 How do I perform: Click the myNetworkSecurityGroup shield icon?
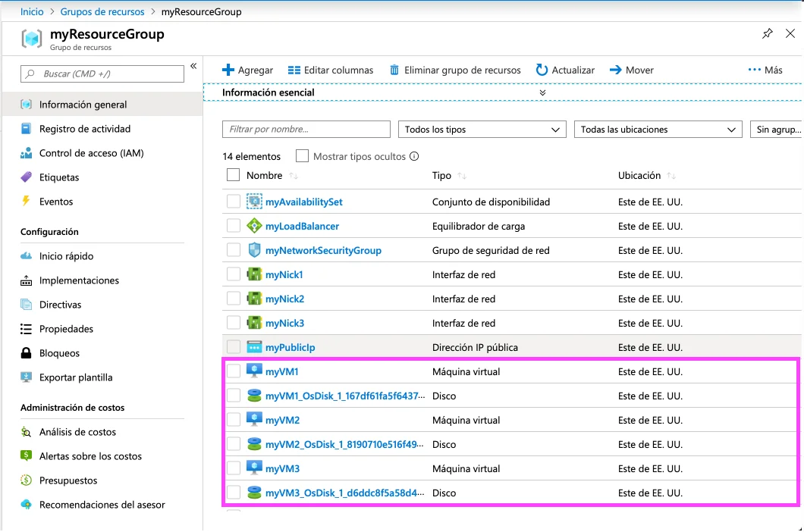click(x=254, y=250)
